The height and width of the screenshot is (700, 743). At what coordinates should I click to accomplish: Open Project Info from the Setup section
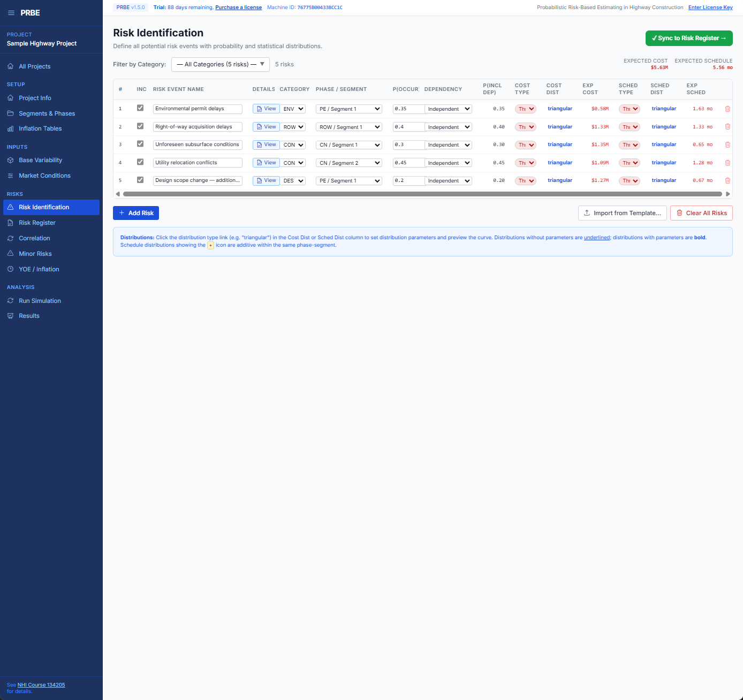[x=11, y=98]
